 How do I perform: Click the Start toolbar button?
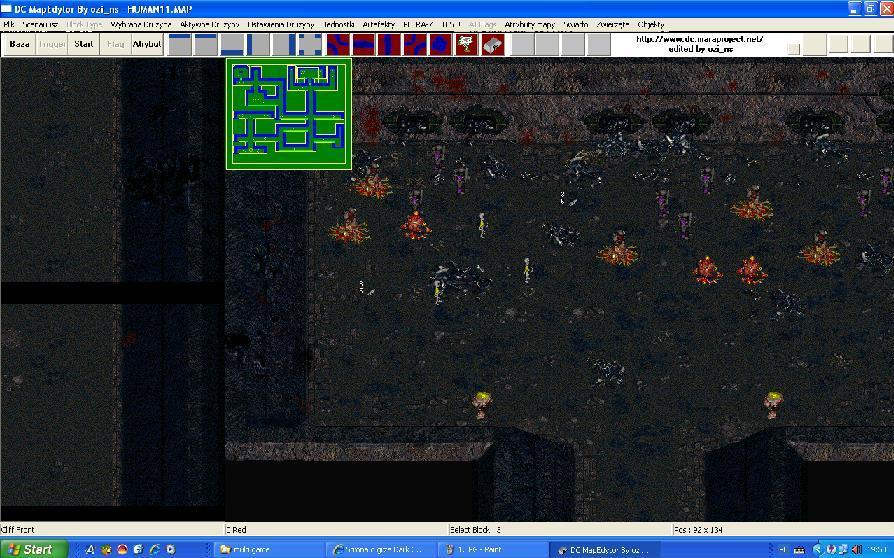(x=83, y=44)
